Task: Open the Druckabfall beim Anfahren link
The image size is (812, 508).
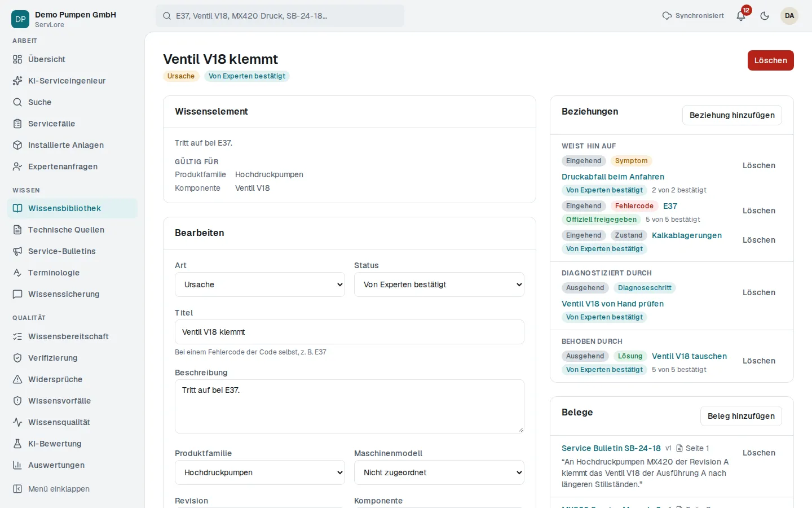Action: tap(613, 177)
